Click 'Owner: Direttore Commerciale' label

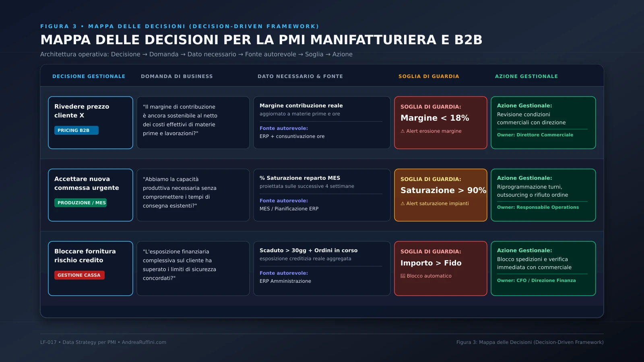click(x=535, y=135)
